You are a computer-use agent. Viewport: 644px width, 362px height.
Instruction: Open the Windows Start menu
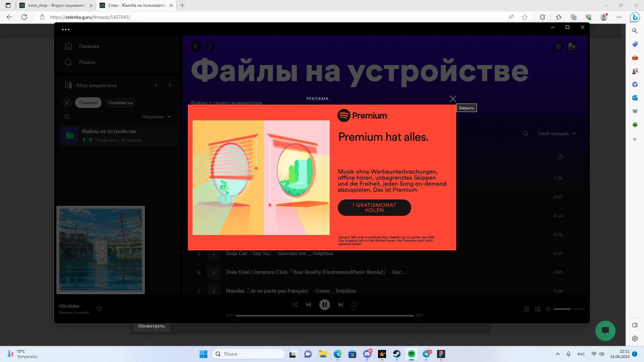(203, 354)
